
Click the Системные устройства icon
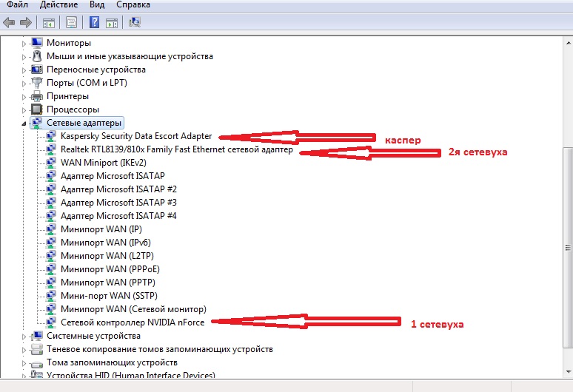37,336
